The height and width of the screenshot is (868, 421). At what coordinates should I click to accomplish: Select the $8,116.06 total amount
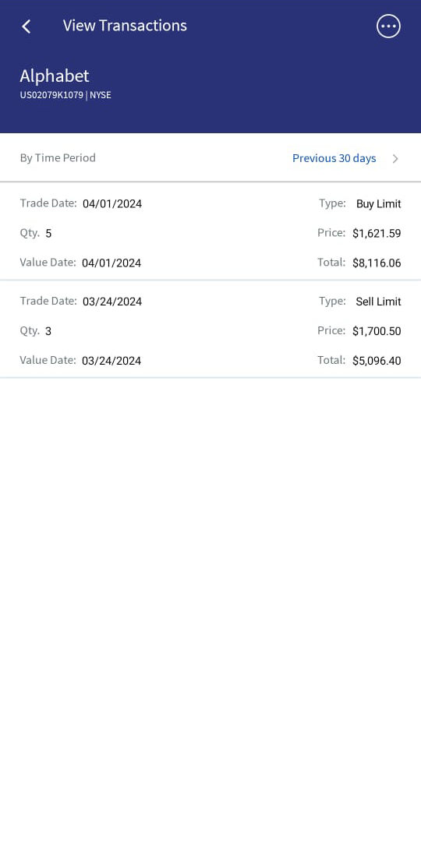coord(377,263)
